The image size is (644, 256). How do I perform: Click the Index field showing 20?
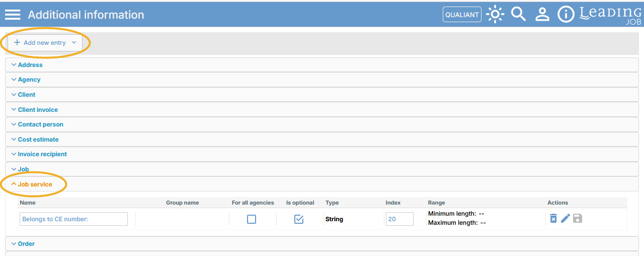click(399, 219)
